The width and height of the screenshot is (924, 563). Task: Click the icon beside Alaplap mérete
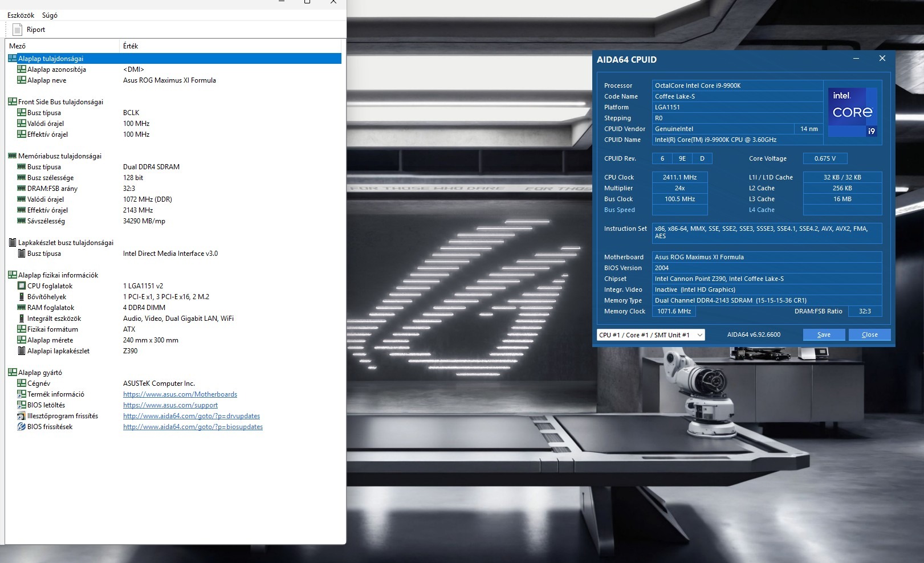(22, 340)
